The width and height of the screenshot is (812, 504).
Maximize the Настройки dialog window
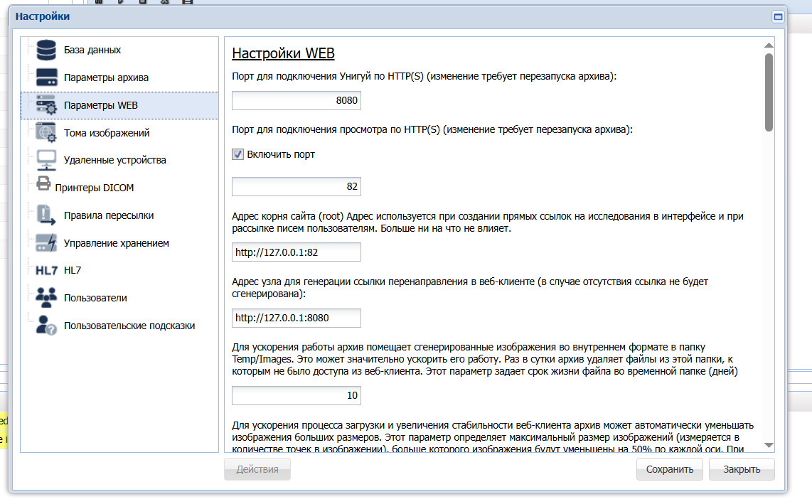coord(778,17)
